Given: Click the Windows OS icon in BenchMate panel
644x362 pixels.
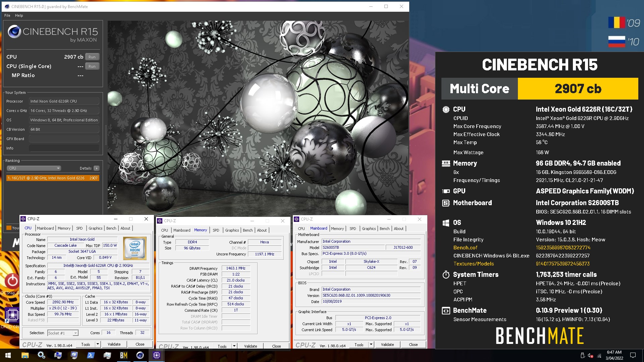Looking at the screenshot, I should tap(446, 223).
